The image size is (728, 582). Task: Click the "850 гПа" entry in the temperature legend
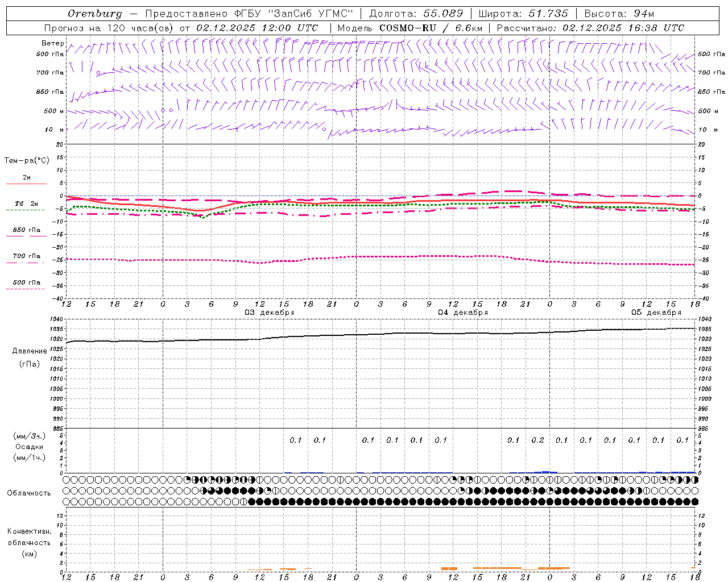[x=27, y=230]
